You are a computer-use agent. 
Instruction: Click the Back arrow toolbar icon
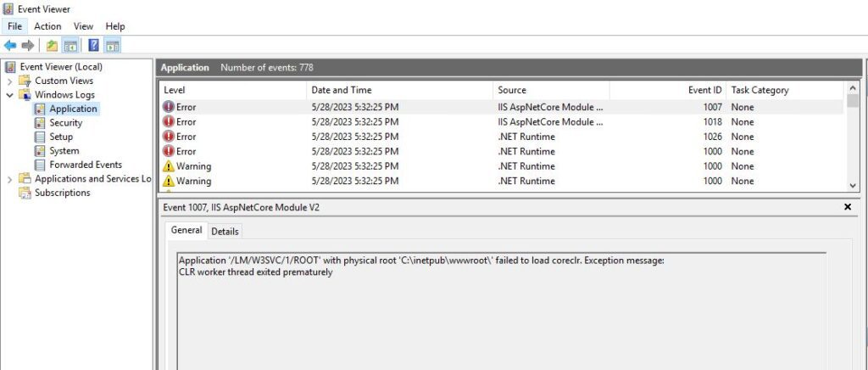(10, 45)
